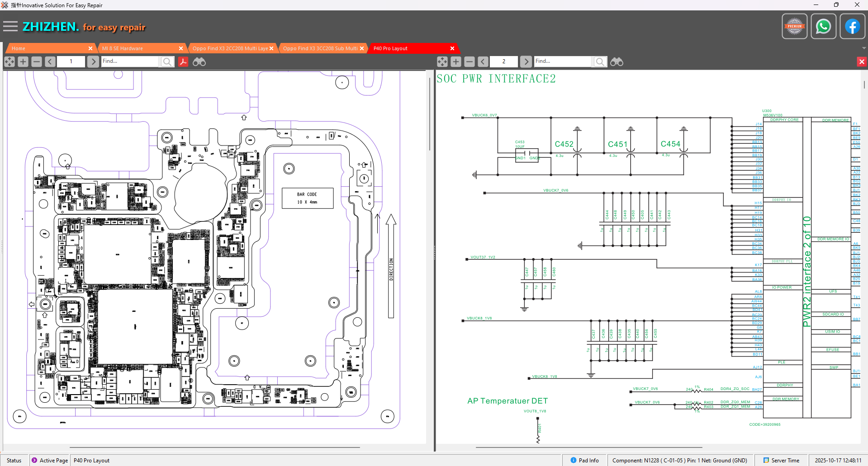This screenshot has height=466, width=868.
Task: Click Server Time in status bar
Action: point(781,460)
